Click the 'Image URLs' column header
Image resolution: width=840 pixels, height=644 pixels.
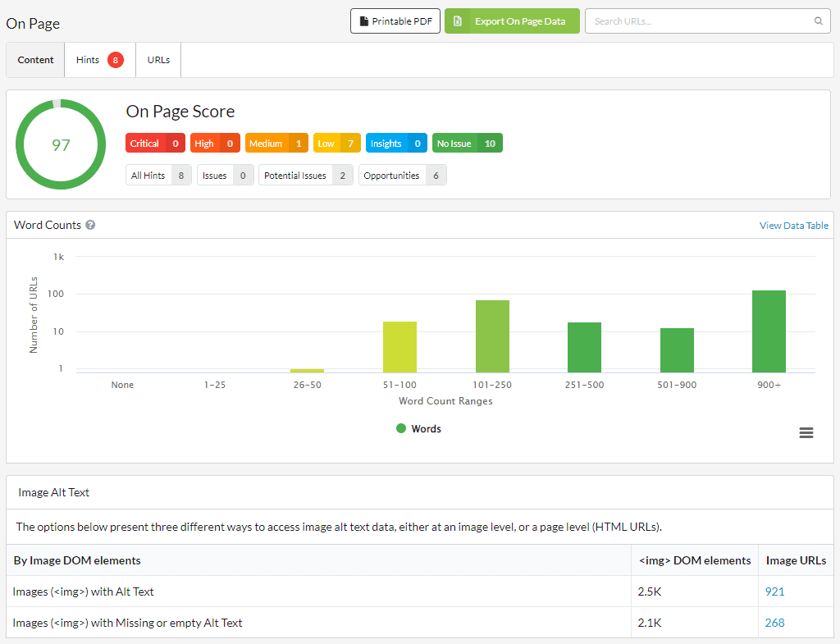tap(796, 560)
